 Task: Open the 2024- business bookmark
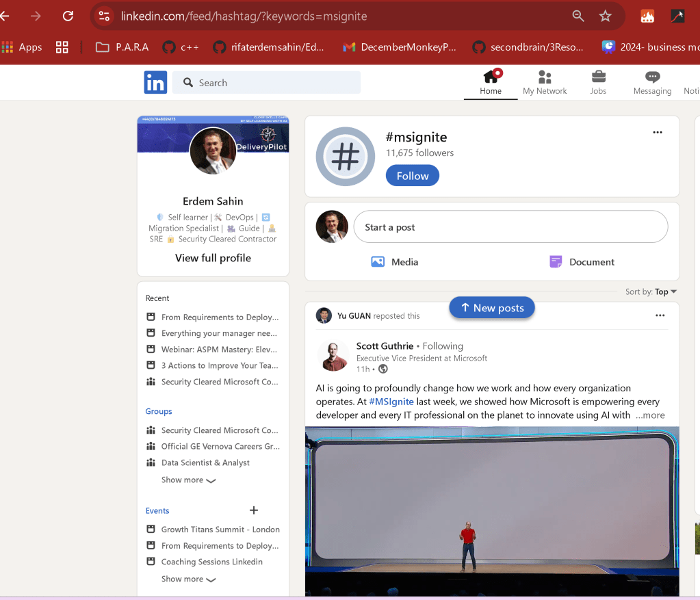(x=651, y=47)
